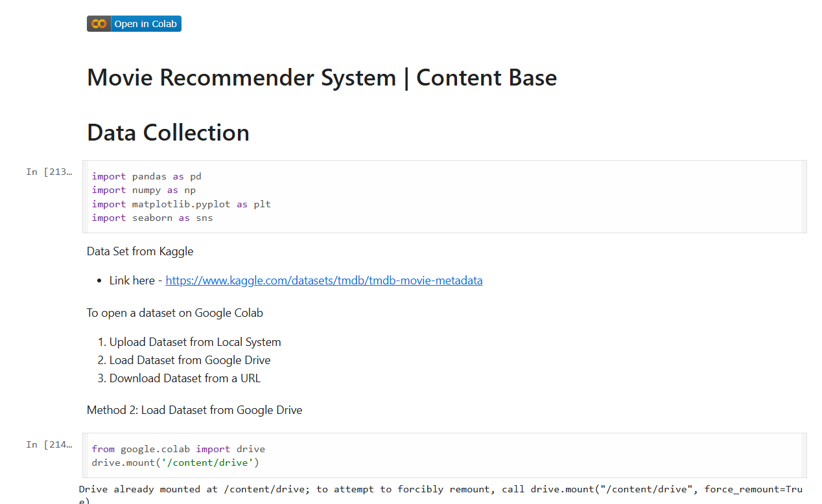Viewport: 822px width, 504px height.
Task: Click the Movie Recommender System heading
Action: [322, 78]
